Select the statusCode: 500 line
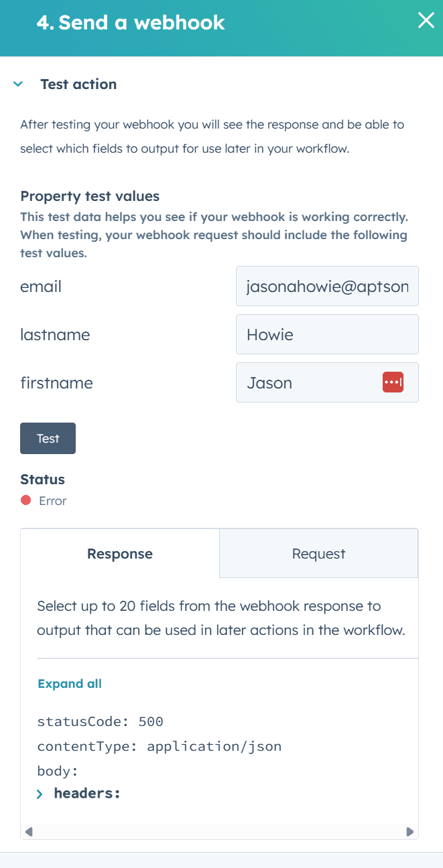This screenshot has height=868, width=443. 101,721
